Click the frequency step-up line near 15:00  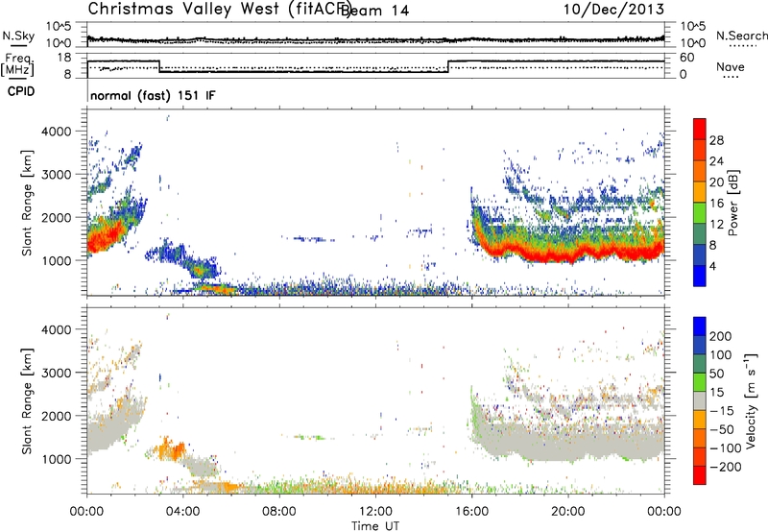click(448, 66)
